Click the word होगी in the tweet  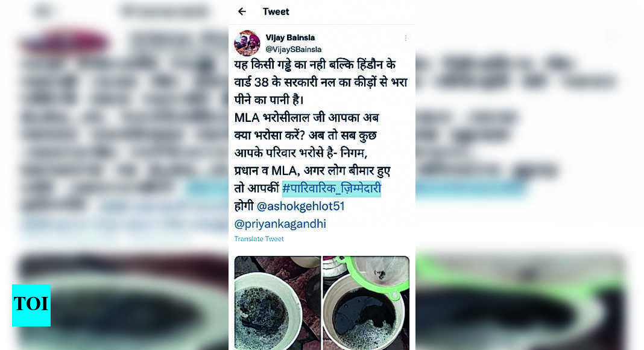pyautogui.click(x=244, y=206)
